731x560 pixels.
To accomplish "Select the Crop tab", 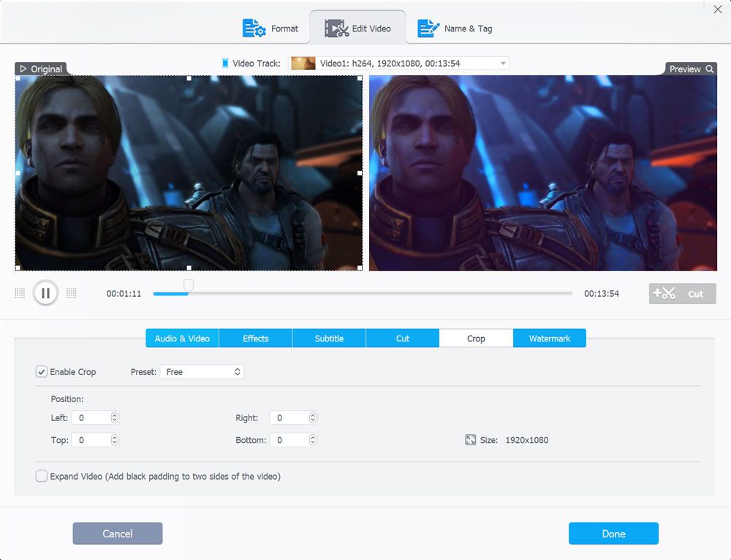I will [x=476, y=338].
